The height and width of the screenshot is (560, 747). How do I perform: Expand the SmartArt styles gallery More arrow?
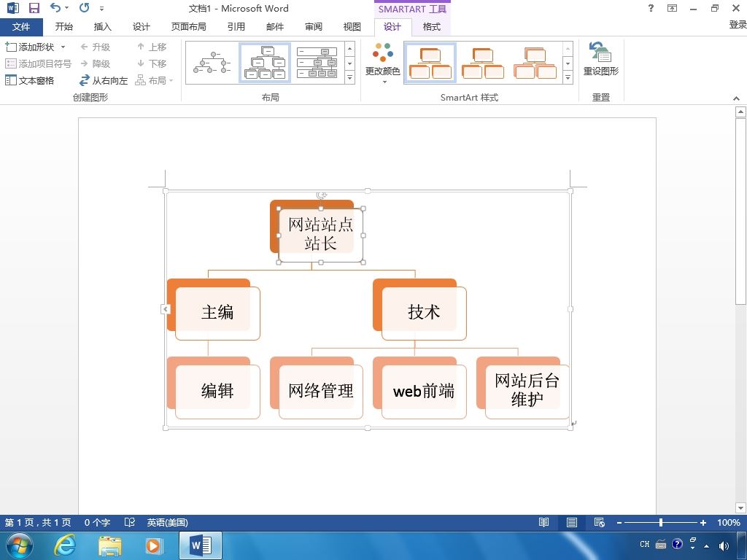pyautogui.click(x=568, y=77)
